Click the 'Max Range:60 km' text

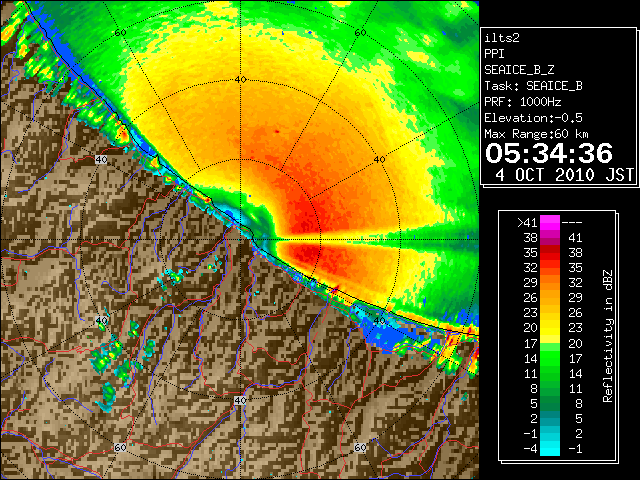click(537, 134)
